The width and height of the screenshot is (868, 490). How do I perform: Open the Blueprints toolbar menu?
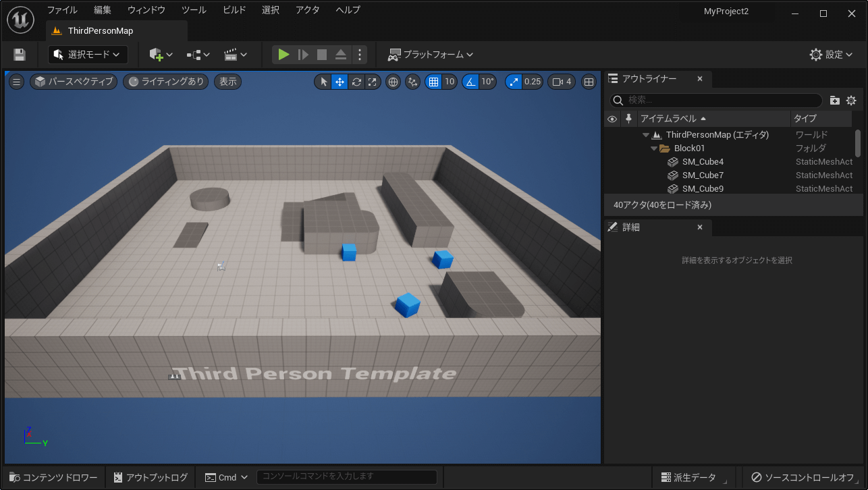click(x=198, y=55)
